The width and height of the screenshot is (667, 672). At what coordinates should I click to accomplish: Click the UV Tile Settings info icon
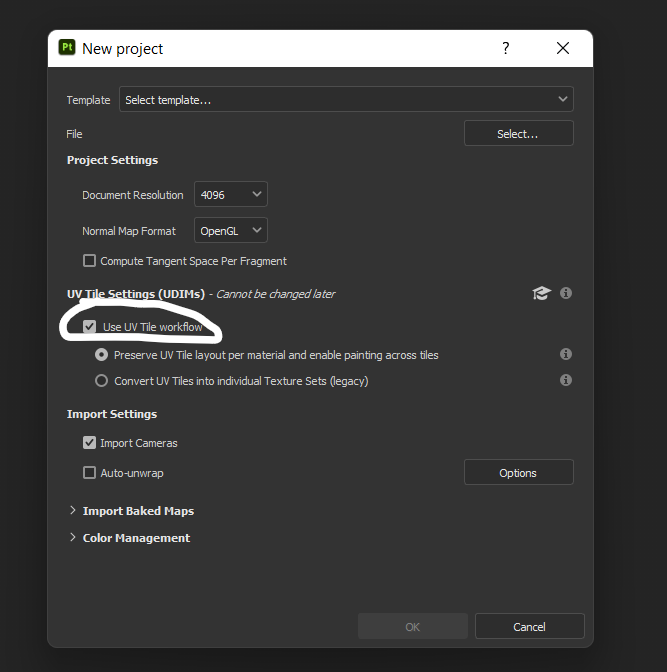pyautogui.click(x=566, y=293)
